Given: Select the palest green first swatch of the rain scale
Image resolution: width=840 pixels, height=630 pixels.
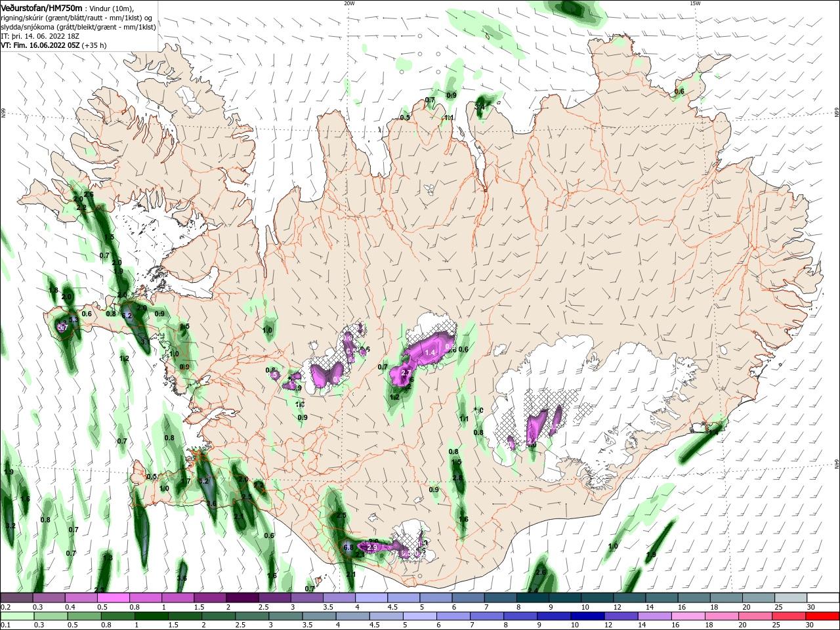Looking at the screenshot, I should click(x=16, y=616).
